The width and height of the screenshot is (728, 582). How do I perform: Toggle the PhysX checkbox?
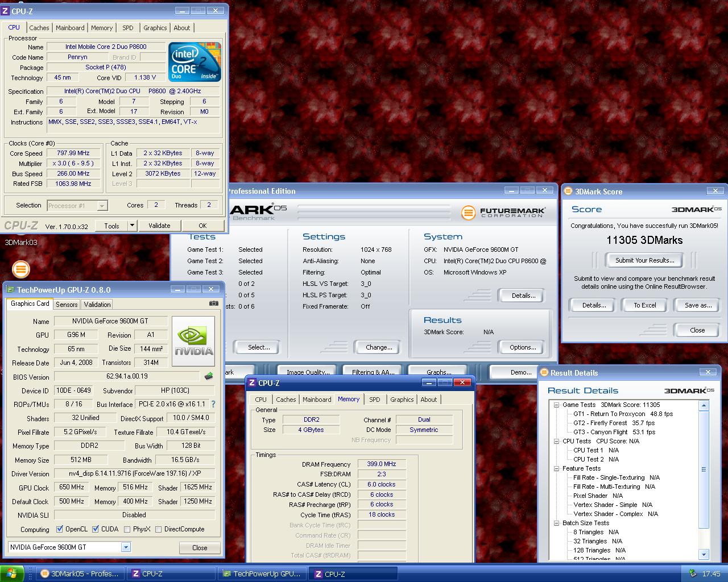tap(127, 529)
